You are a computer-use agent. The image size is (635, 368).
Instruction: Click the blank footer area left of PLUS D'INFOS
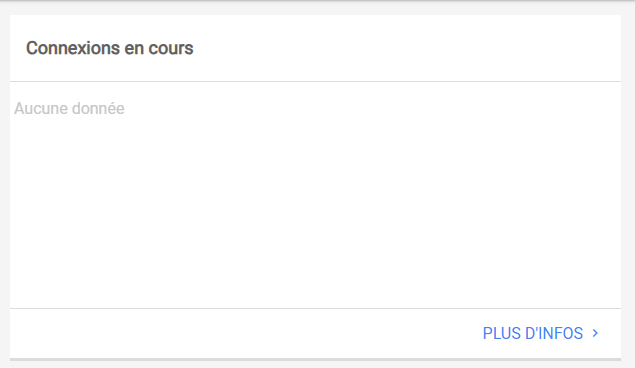point(243,333)
